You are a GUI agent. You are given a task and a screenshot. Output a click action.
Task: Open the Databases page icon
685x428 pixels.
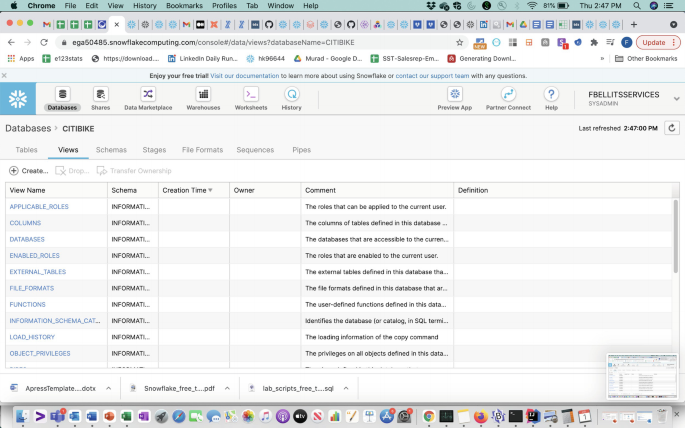[x=62, y=95]
